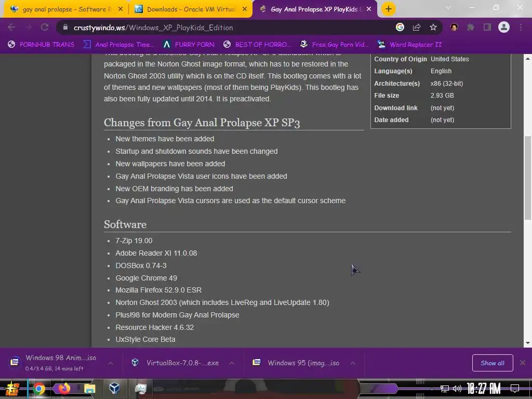
Task: Click the UxStyle Core Beta item
Action: (x=145, y=339)
